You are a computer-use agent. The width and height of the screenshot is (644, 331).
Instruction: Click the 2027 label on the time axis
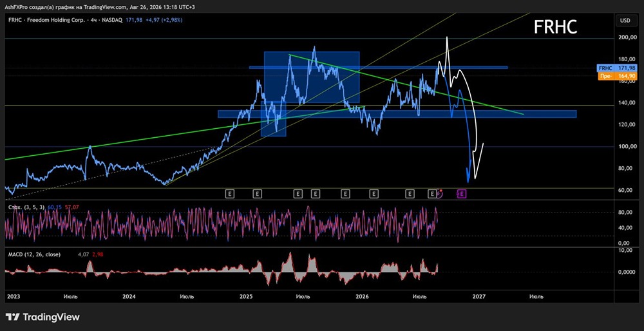click(x=479, y=296)
